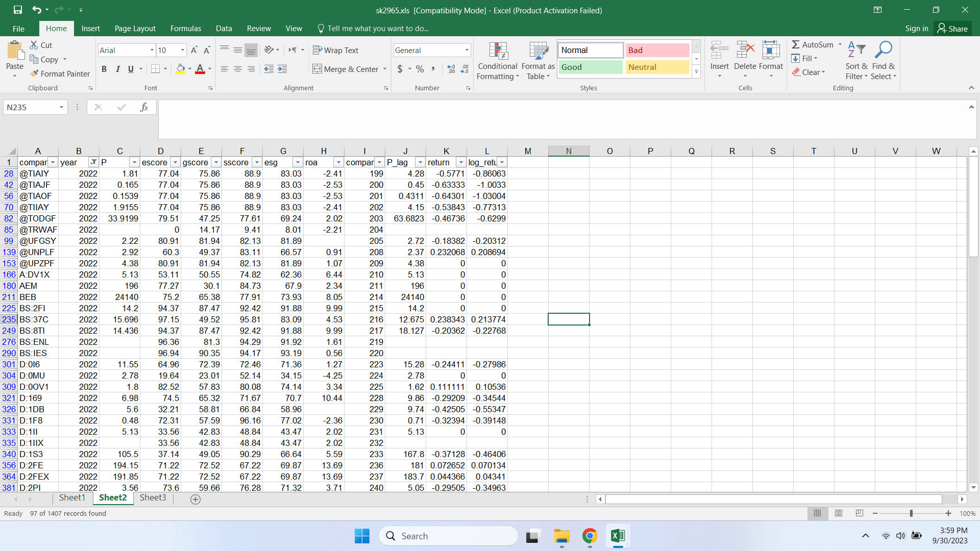This screenshot has width=980, height=551.
Task: Switch to the Sheet3 tab
Action: tap(153, 497)
